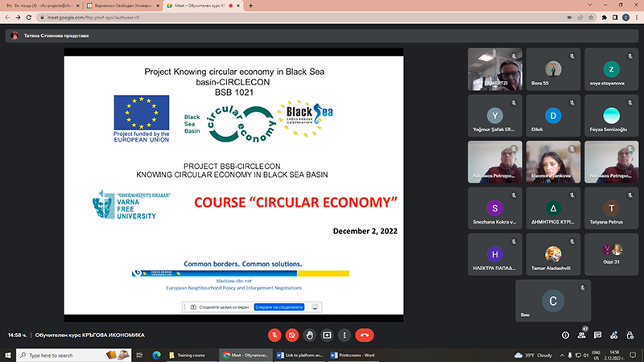
Task: Open Chrome extensions puzzle icon
Action: tap(605, 18)
